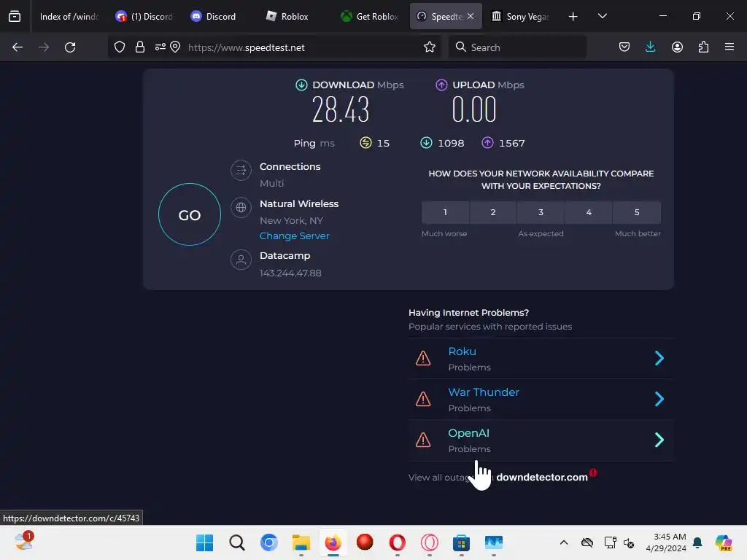Open the Extensions puzzle icon
This screenshot has width=747, height=560.
703,47
